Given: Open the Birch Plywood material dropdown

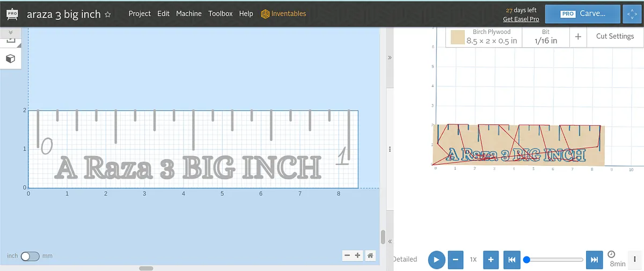Looking at the screenshot, I should [485, 36].
